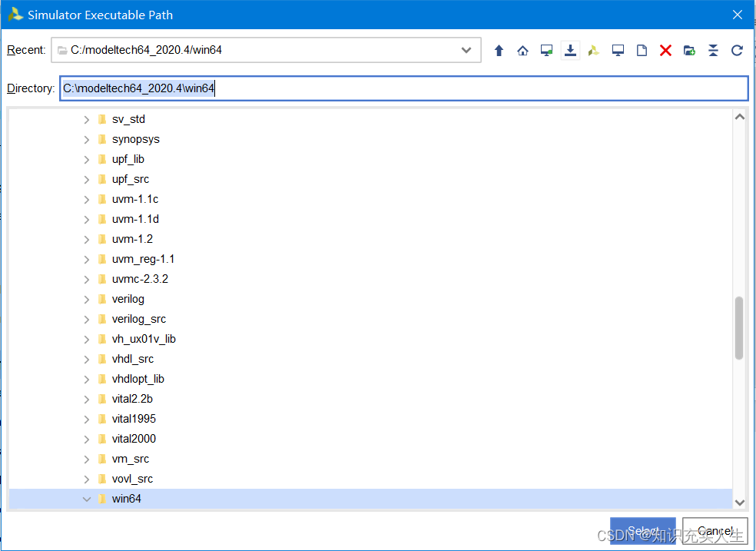Expand the upf_src folder
756x551 pixels.
(86, 179)
